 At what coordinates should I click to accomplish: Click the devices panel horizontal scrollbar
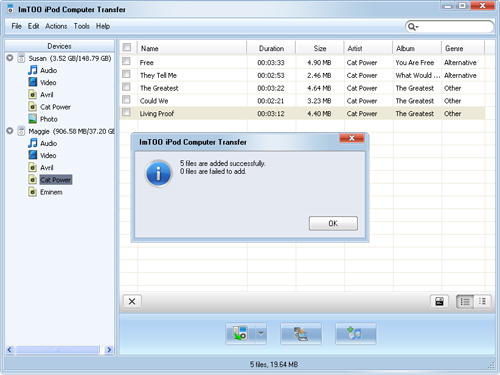(57, 350)
